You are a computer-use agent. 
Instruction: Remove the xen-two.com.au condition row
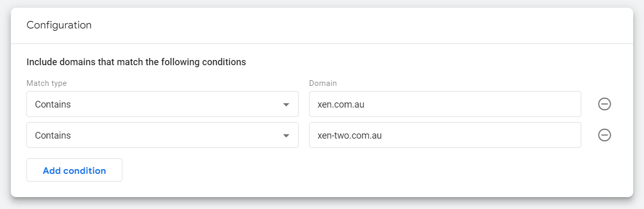pos(604,135)
